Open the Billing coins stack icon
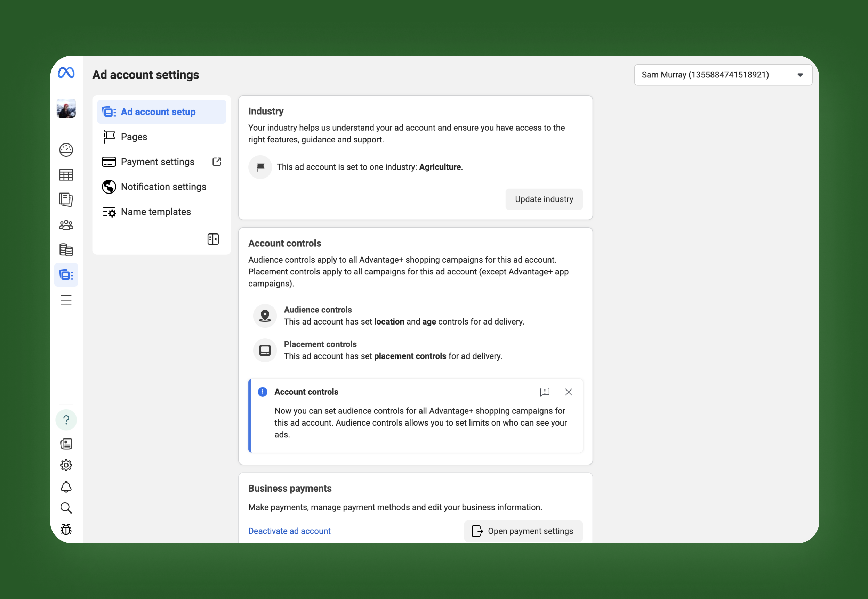Image resolution: width=868 pixels, height=599 pixels. (66, 250)
